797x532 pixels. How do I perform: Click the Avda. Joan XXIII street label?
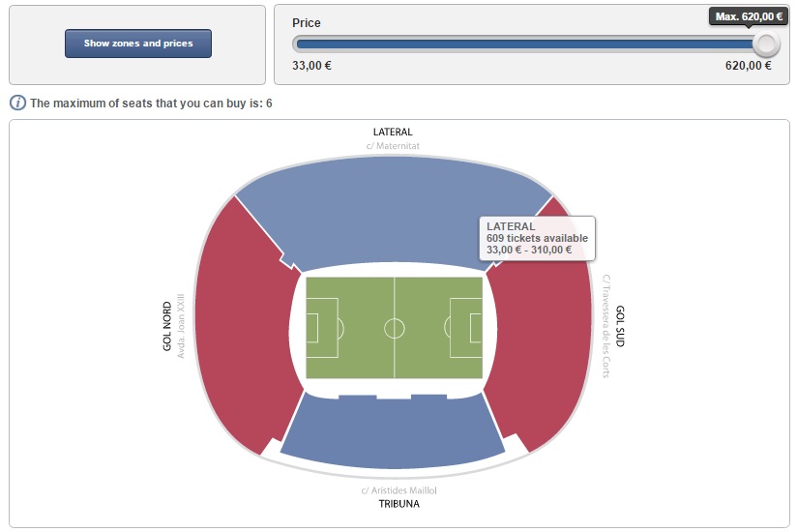click(181, 326)
